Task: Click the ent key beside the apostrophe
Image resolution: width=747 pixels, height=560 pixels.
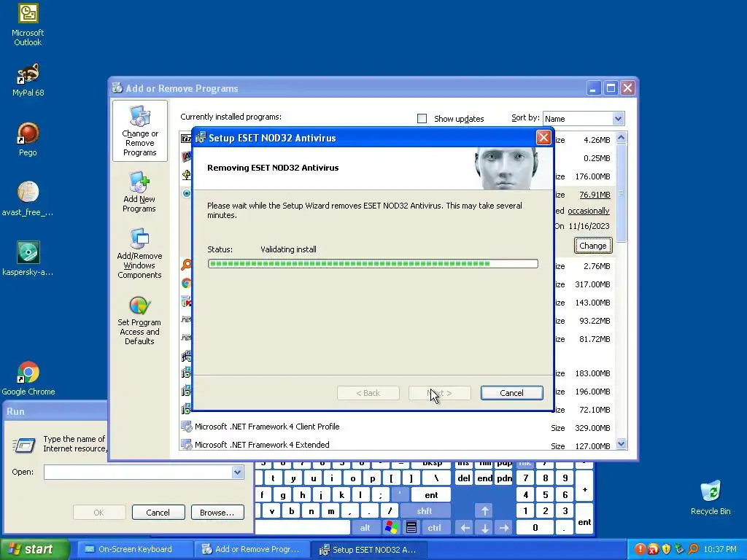Action: tap(430, 495)
